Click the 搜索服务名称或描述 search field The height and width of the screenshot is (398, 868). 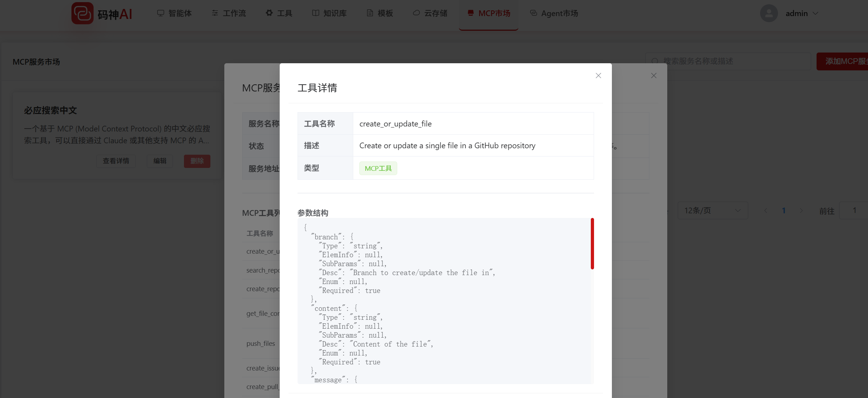[x=729, y=61]
